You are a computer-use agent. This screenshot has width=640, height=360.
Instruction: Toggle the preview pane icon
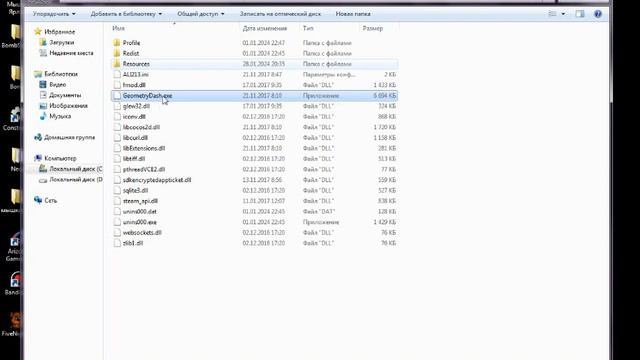tap(580, 14)
